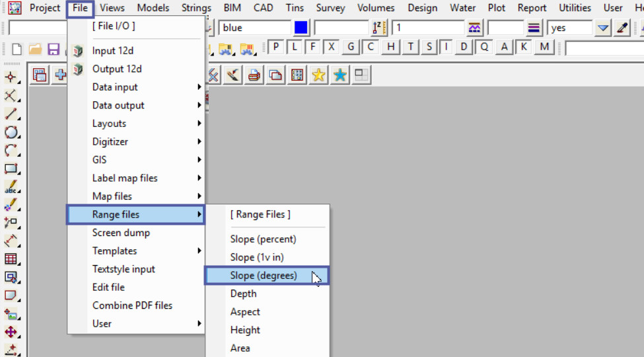Click the height Z ruler icon
This screenshot has width=644, height=357.
tap(378, 28)
